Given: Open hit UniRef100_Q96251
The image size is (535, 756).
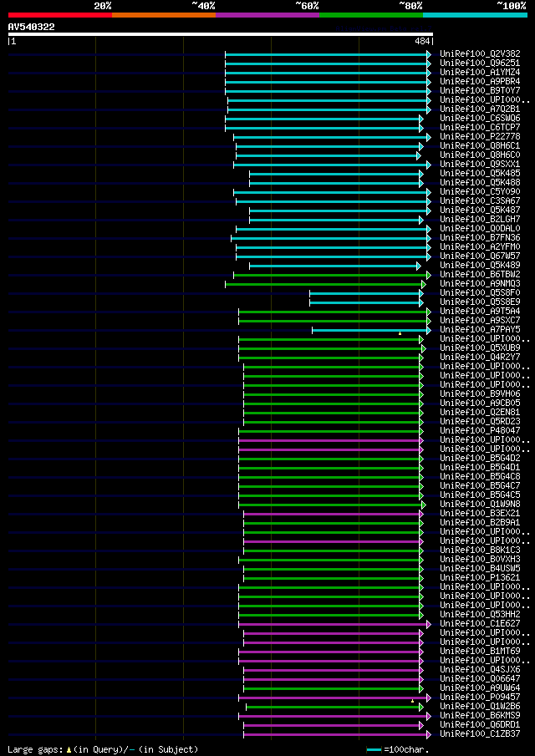Looking at the screenshot, I should click(x=480, y=63).
